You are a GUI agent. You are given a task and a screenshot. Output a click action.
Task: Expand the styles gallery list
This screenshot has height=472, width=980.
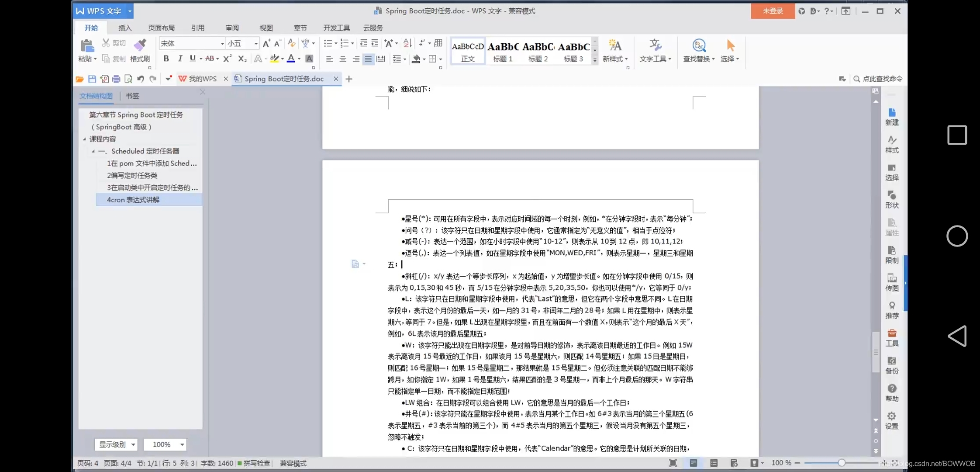point(594,60)
